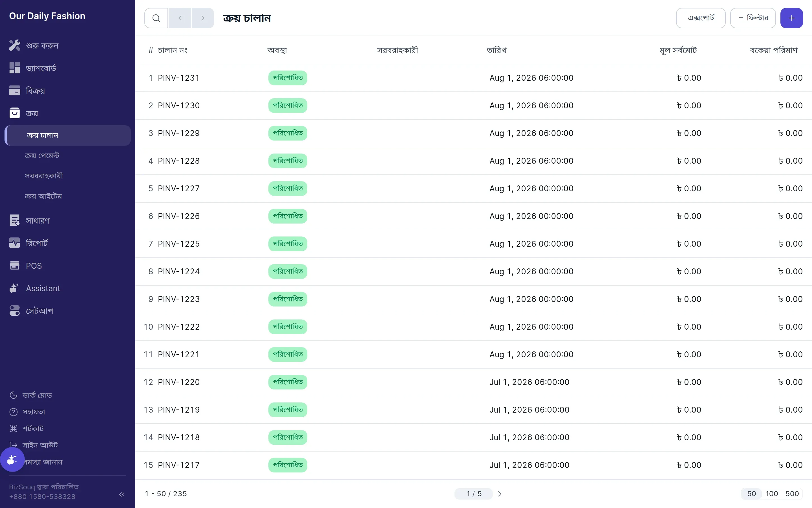
Task: Expand the ক্রয় menu section
Action: tap(67, 113)
